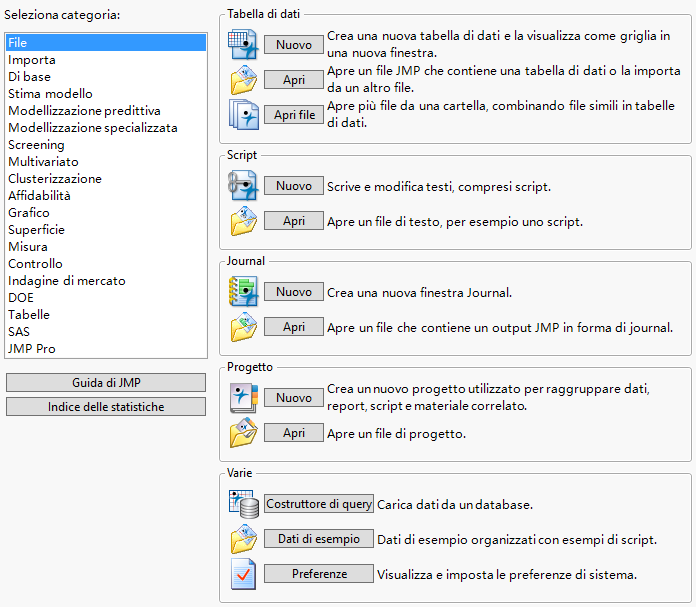Click the open Journal folder icon
Screen dimensions: 696x607
(x=243, y=327)
